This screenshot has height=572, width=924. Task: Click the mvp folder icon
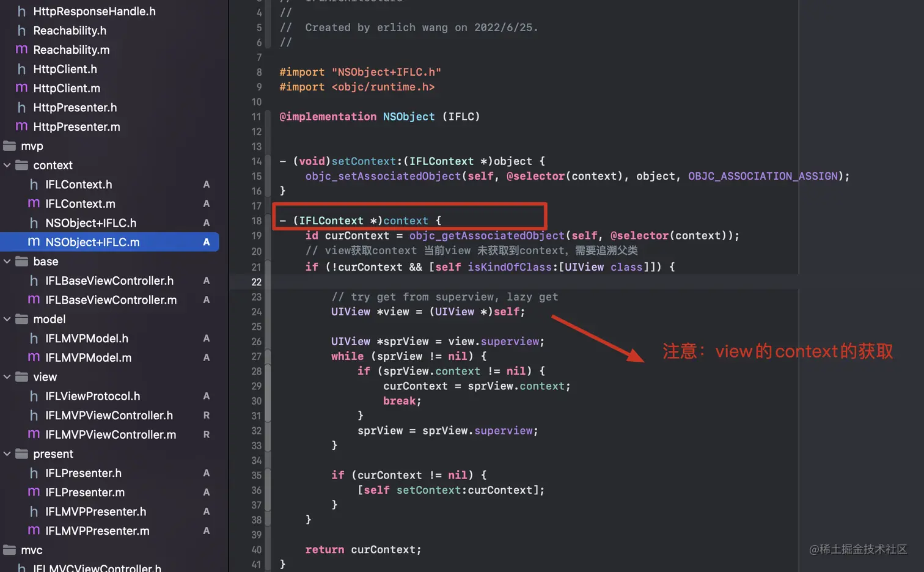click(9, 146)
